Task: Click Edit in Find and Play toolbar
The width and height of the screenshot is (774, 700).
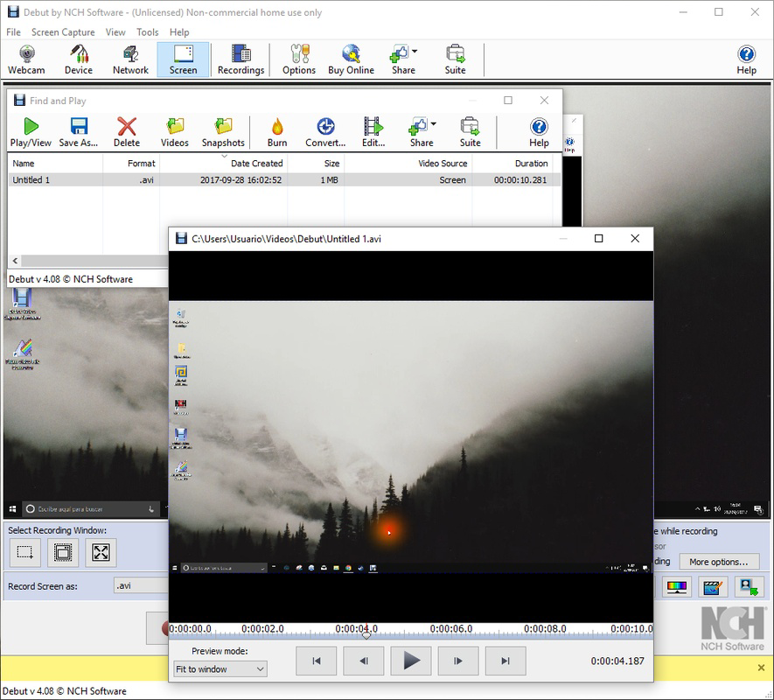Action: click(373, 132)
